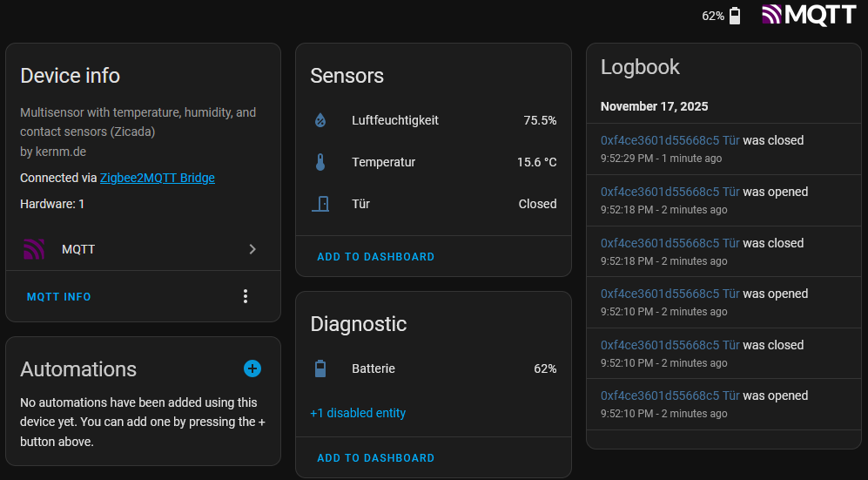Viewport: 868px width, 480px height.
Task: Click the battery icon beside 62% header
Action: point(735,16)
